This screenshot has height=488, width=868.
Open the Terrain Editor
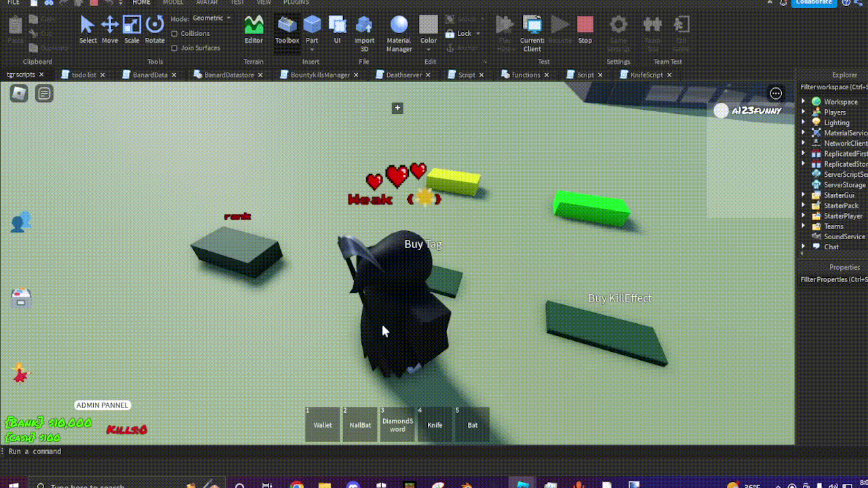click(x=254, y=30)
